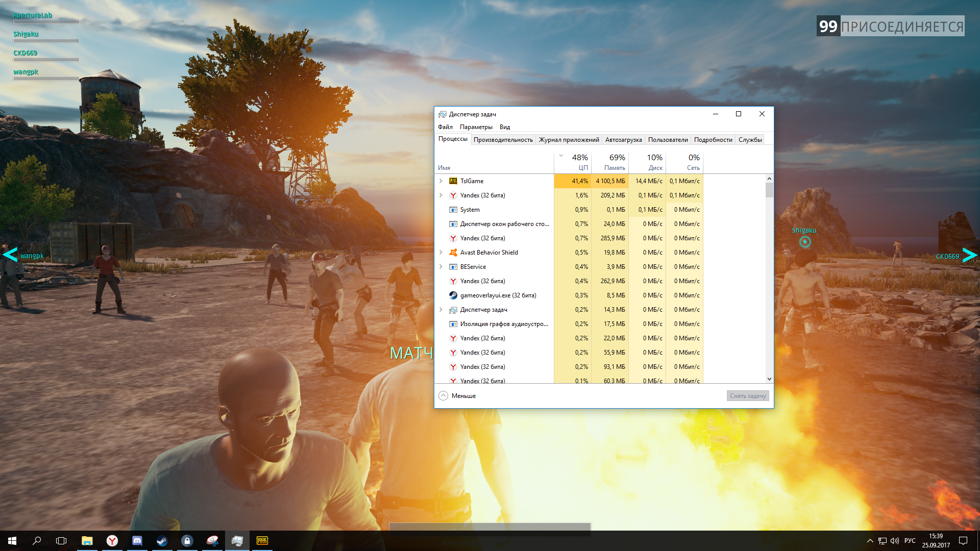Viewport: 980px width, 551px height.
Task: Open Discord from the taskbar
Action: coord(137,541)
